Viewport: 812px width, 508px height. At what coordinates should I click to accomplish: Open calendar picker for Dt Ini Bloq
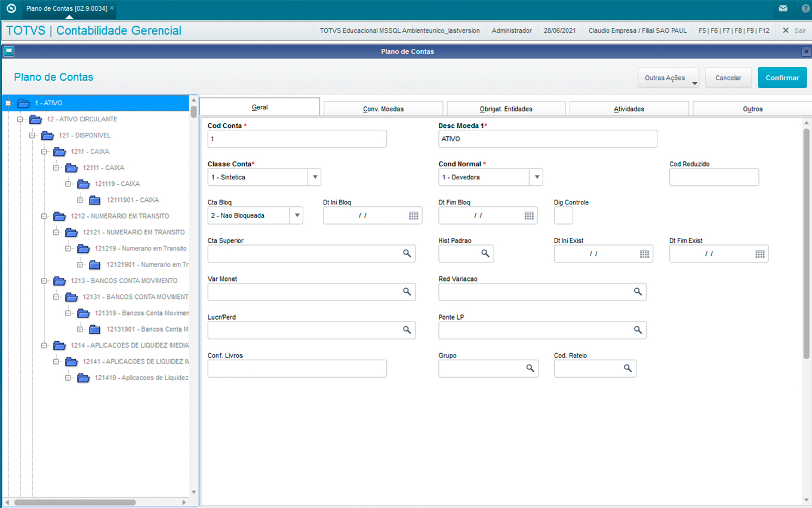coord(413,216)
